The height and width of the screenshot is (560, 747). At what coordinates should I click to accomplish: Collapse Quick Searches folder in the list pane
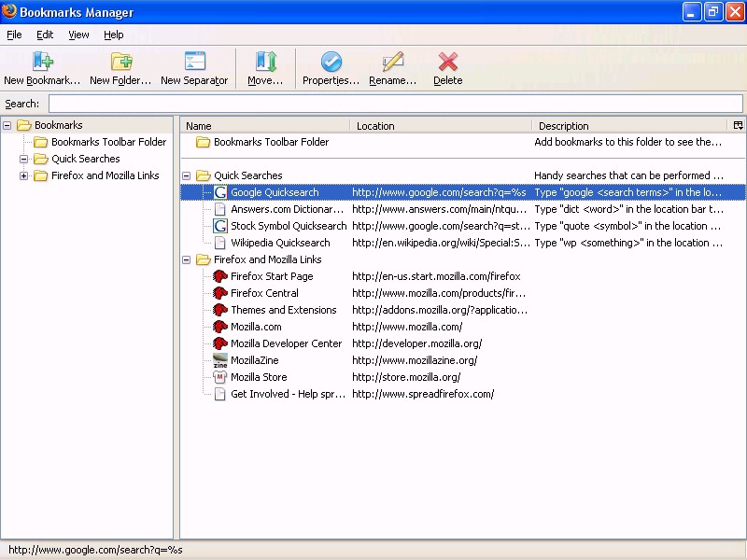pyautogui.click(x=187, y=176)
